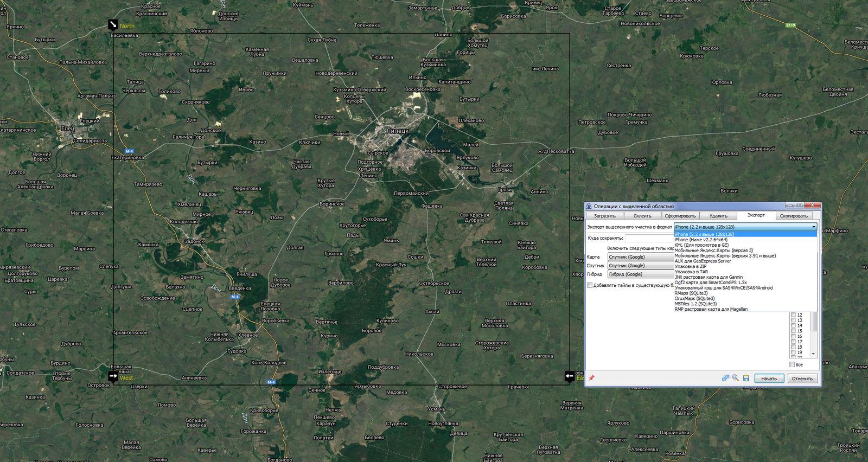The height and width of the screenshot is (462, 868).
Task: Collapse the export format combo box arrow
Action: click(813, 227)
